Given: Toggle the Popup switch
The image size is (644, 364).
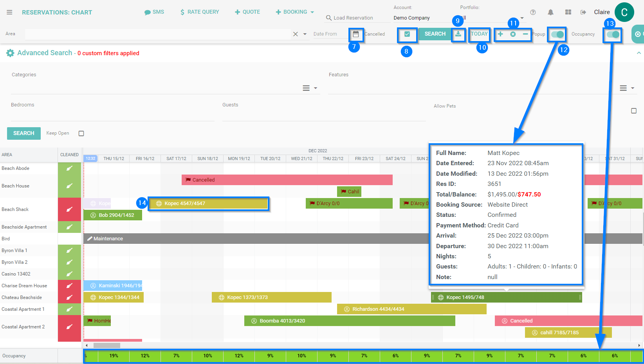Looking at the screenshot, I should pyautogui.click(x=557, y=34).
